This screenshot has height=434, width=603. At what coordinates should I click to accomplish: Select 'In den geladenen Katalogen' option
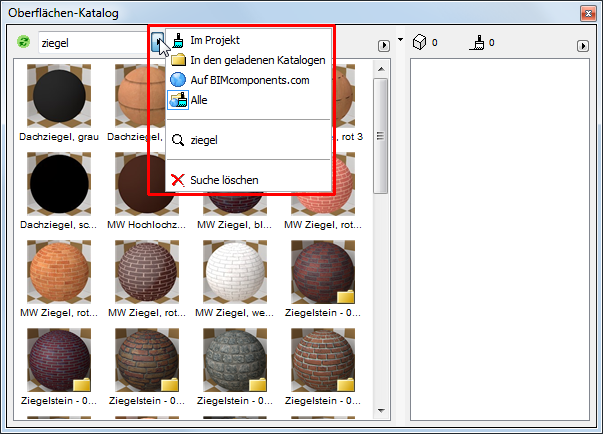(x=249, y=60)
